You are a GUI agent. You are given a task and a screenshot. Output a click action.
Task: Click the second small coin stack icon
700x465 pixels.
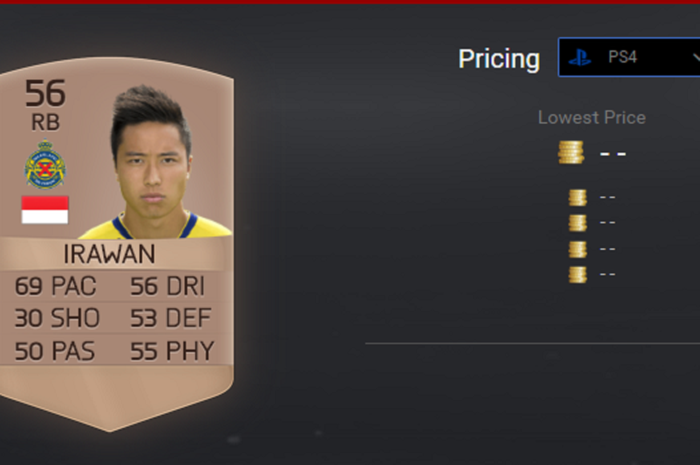(x=577, y=223)
